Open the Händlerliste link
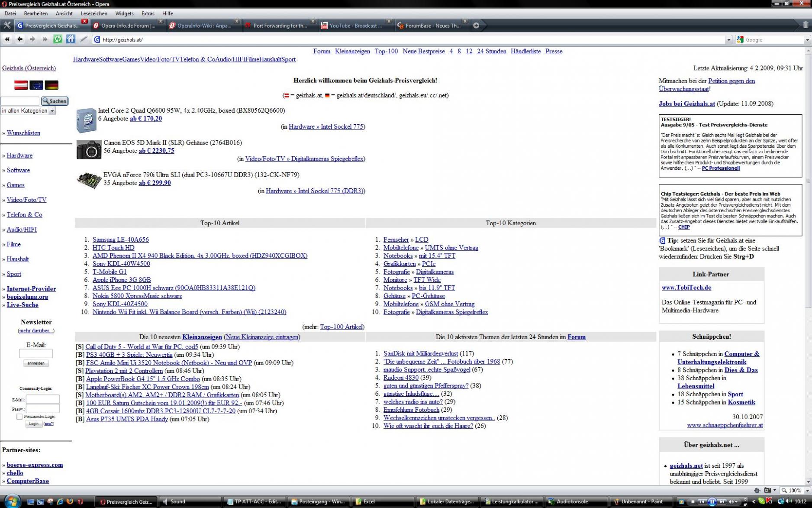The image size is (812, 508). click(x=525, y=51)
